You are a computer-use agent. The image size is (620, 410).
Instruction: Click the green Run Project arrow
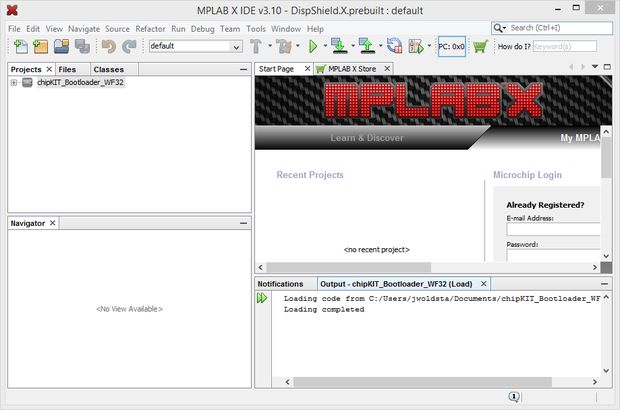313,46
